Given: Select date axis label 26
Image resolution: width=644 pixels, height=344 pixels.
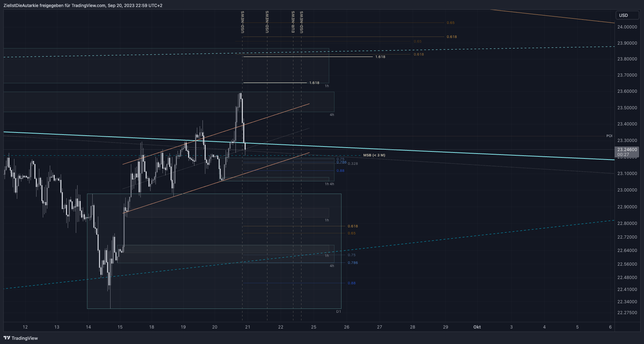Looking at the screenshot, I should pos(347,327).
